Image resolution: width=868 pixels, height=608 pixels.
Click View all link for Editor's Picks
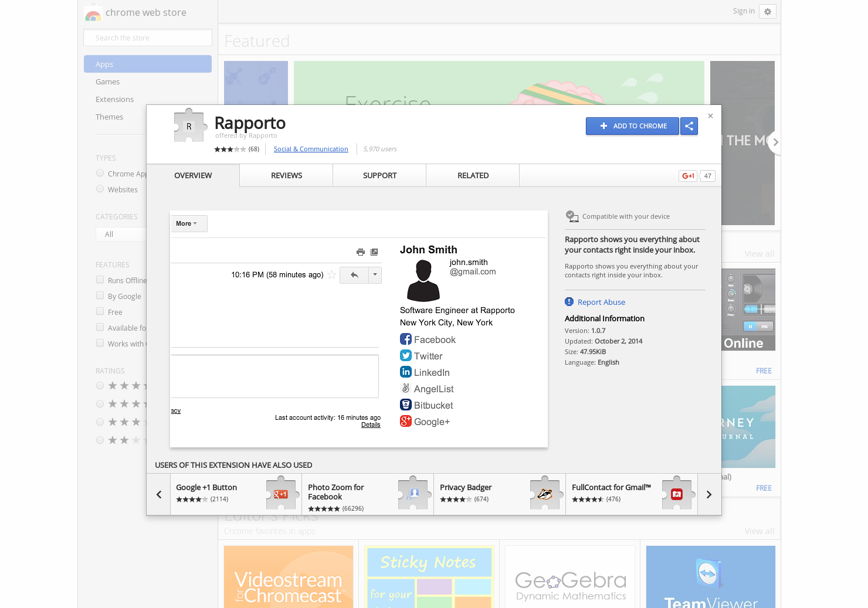[759, 531]
